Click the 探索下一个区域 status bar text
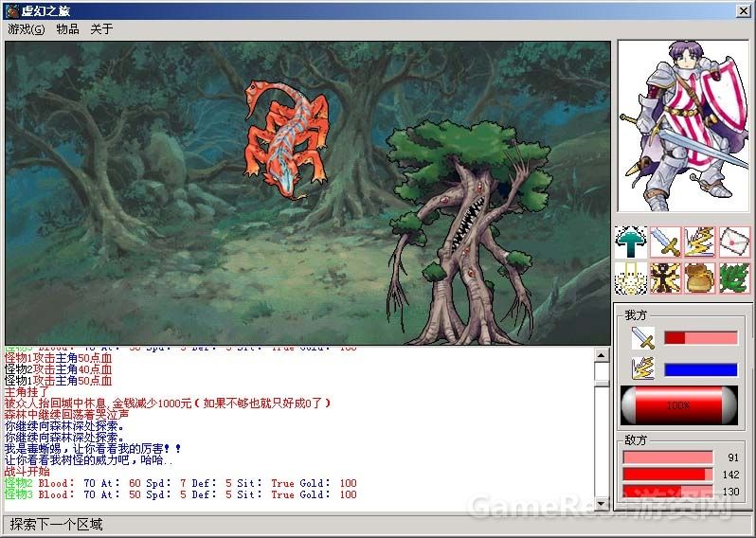 click(x=57, y=525)
